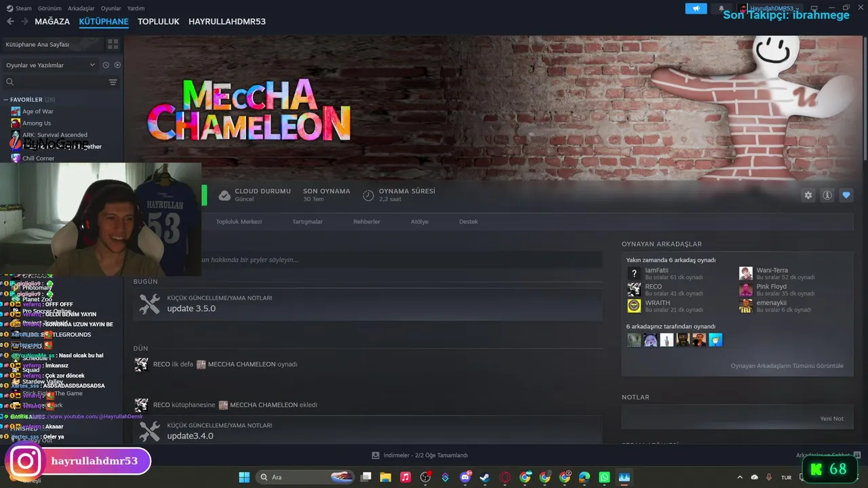Open friend emenaykii's avatar
The width and height of the screenshot is (868, 488).
746,306
